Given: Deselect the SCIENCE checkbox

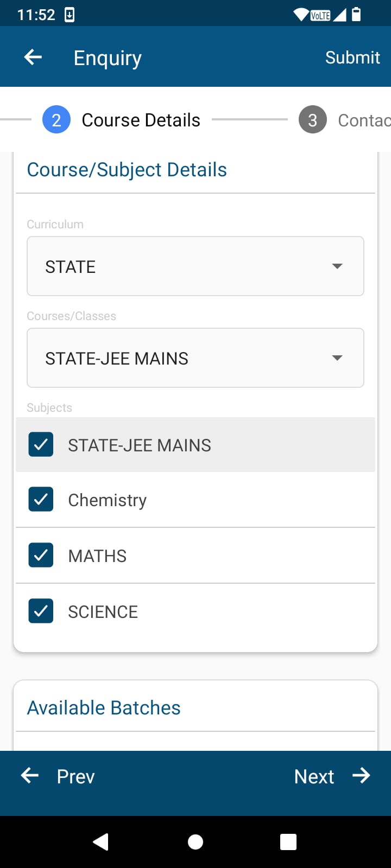Looking at the screenshot, I should point(41,611).
